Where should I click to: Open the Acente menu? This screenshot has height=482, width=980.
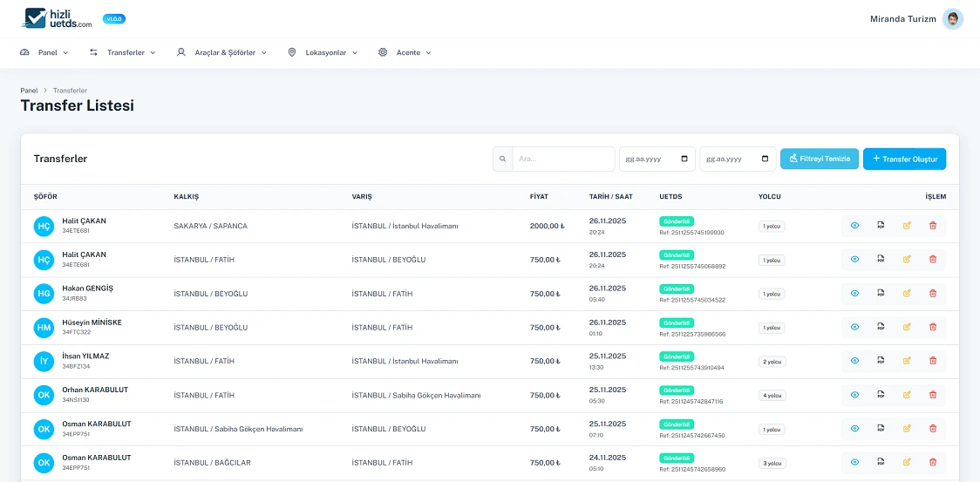405,53
